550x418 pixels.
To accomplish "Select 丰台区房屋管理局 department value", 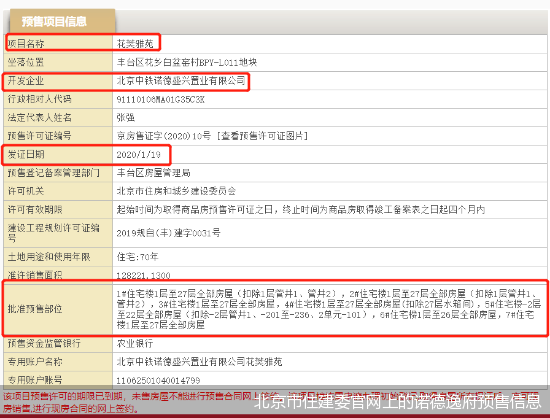I will coord(153,173).
